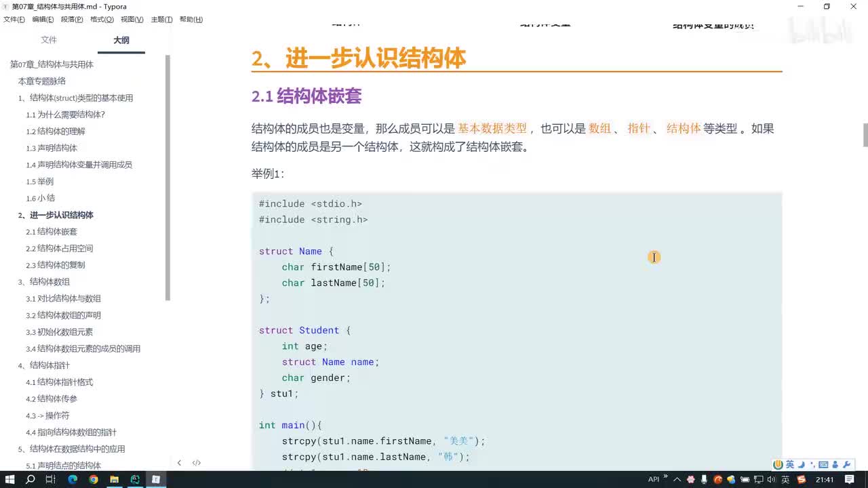Screen dimensions: 868x488
Task: Go to 2、进一步认识结构体 in the outline
Action: coord(56,215)
